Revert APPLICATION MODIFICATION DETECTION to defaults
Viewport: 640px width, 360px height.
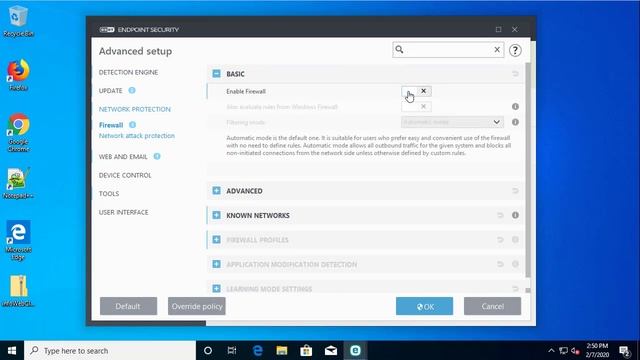[x=500, y=264]
